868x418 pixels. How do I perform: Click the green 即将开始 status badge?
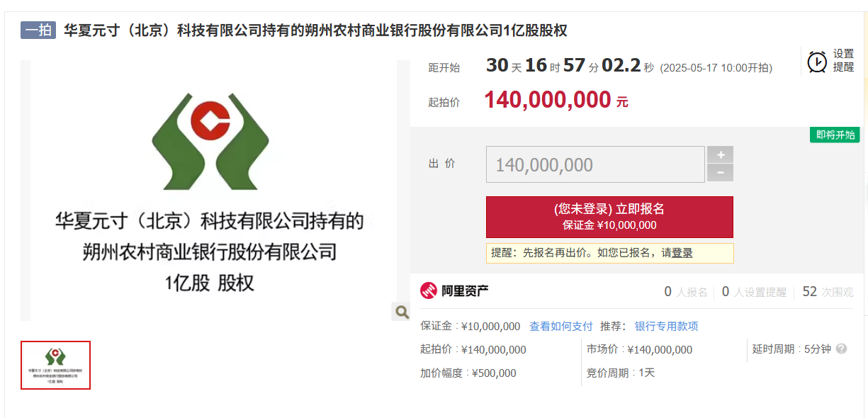click(835, 135)
